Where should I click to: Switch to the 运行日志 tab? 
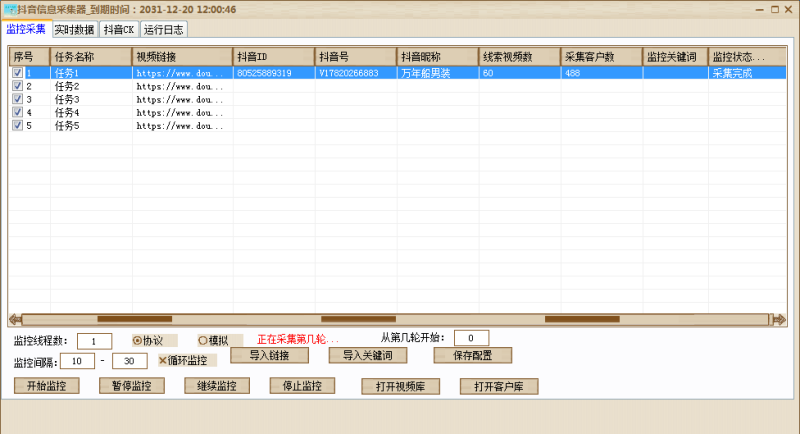tap(163, 29)
